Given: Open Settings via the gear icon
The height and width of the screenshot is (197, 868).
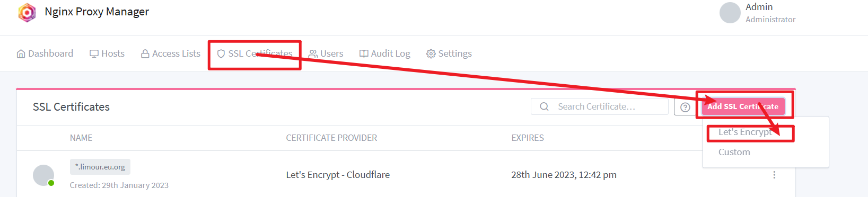Looking at the screenshot, I should pos(431,54).
